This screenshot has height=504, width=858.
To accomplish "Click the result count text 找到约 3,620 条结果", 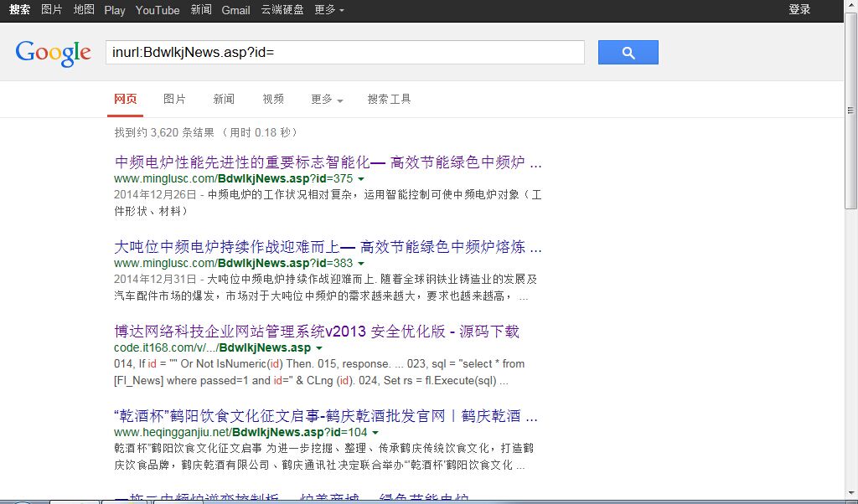I will pos(164,132).
